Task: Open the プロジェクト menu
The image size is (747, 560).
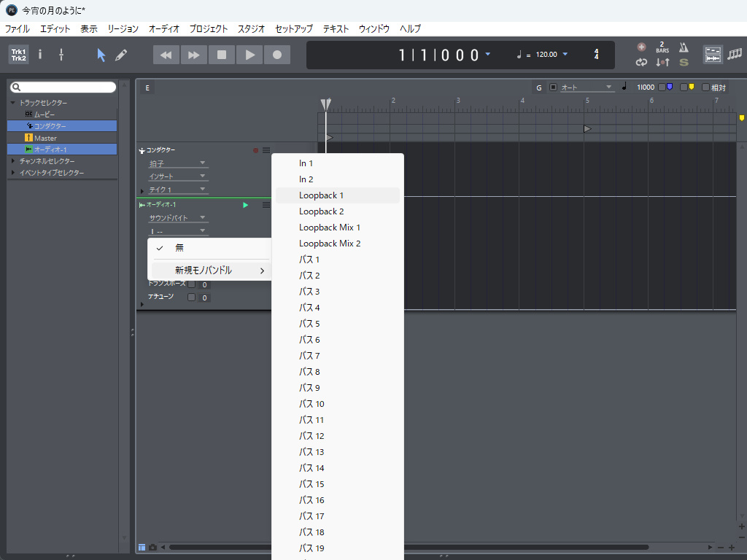Action: [208, 29]
